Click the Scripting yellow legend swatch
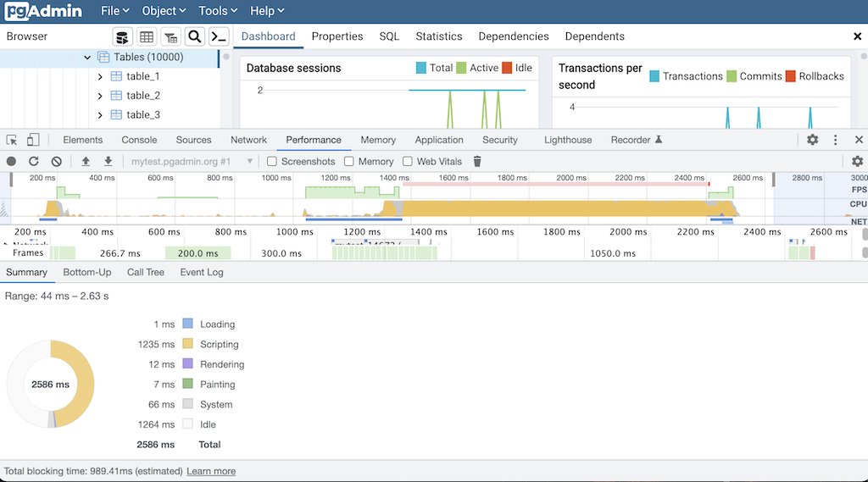868x482 pixels. (188, 344)
